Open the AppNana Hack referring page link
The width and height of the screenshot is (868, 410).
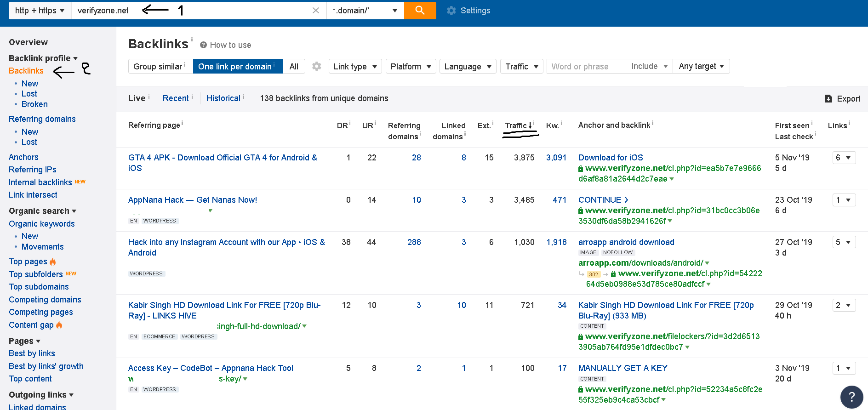(x=193, y=200)
